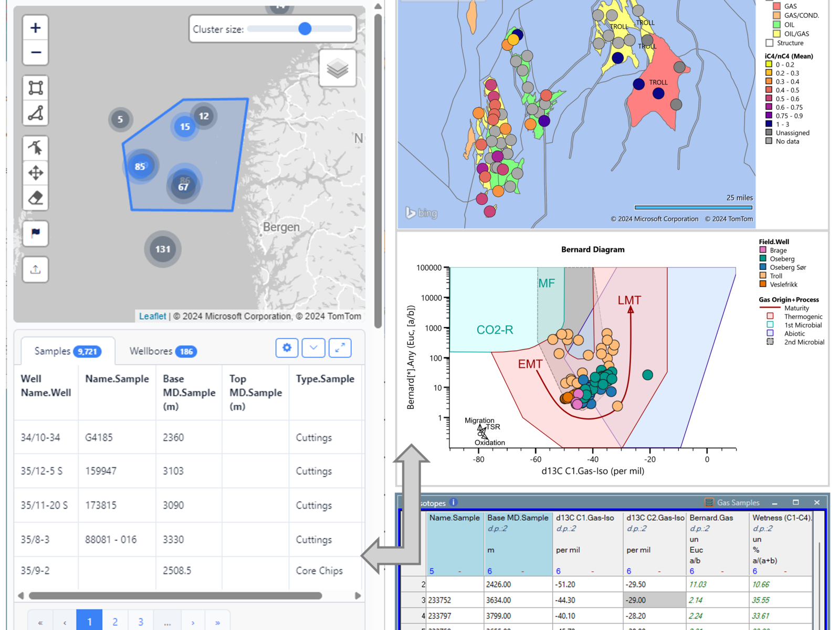Click the export/upload map button
Screen dimensions: 840x630
click(36, 270)
